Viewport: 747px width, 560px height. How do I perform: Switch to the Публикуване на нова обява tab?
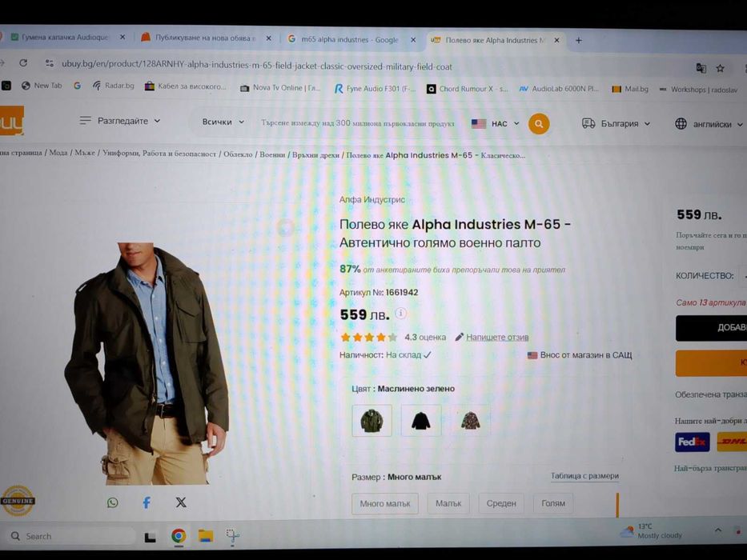[x=206, y=38]
